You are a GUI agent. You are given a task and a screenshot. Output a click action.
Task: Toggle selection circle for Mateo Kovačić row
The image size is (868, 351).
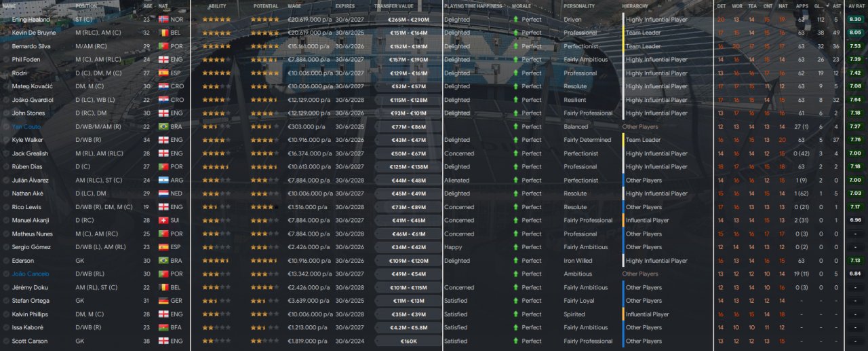click(x=6, y=86)
